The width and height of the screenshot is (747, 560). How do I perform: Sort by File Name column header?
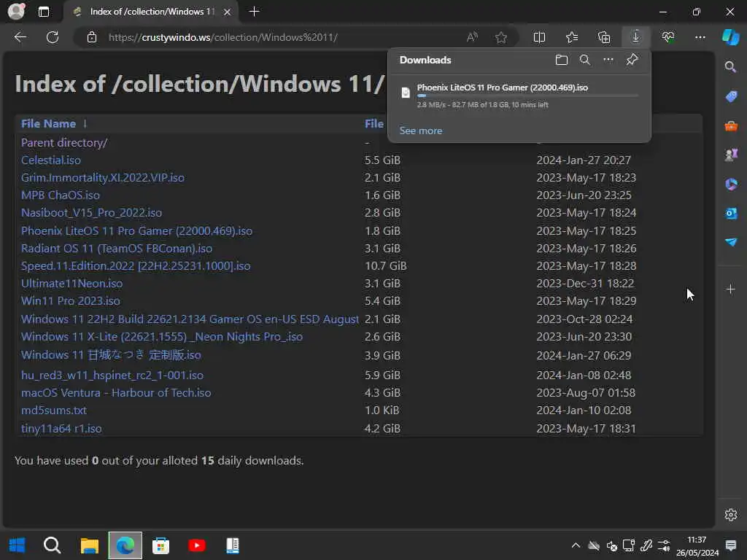pyautogui.click(x=48, y=124)
